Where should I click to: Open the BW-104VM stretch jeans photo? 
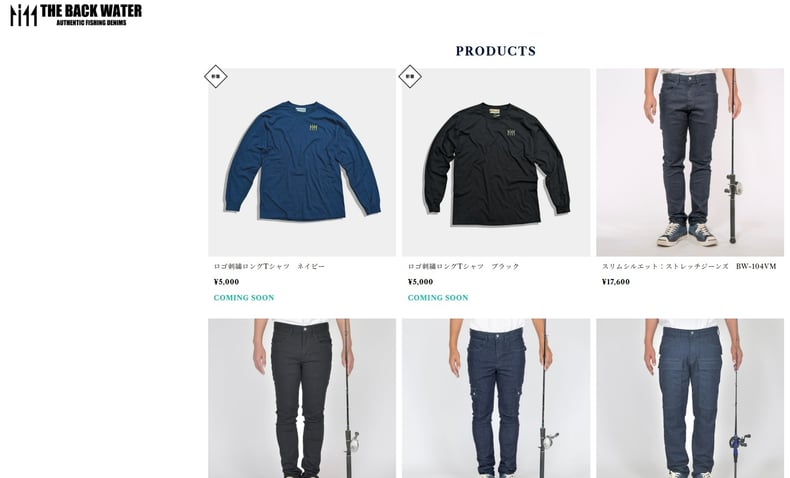click(x=690, y=162)
